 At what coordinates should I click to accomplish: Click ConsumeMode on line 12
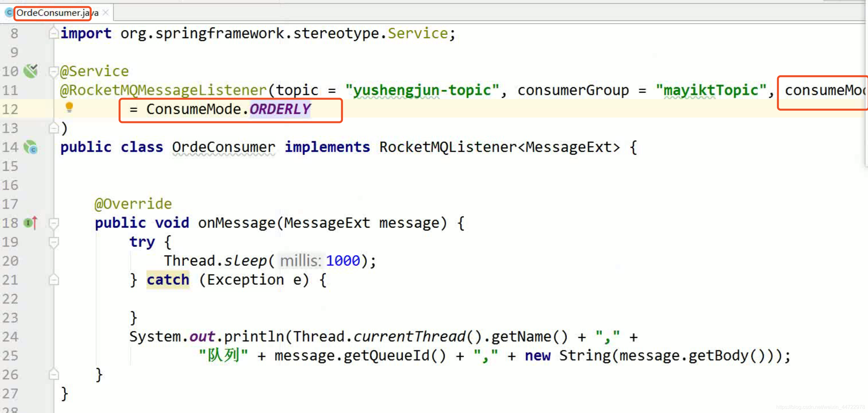click(x=193, y=109)
